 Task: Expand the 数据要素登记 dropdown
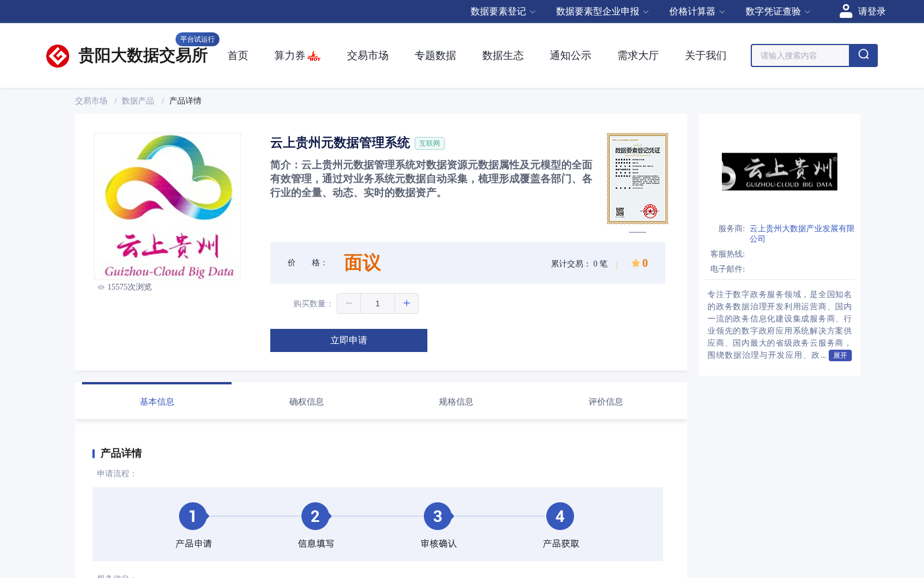pyautogui.click(x=503, y=12)
